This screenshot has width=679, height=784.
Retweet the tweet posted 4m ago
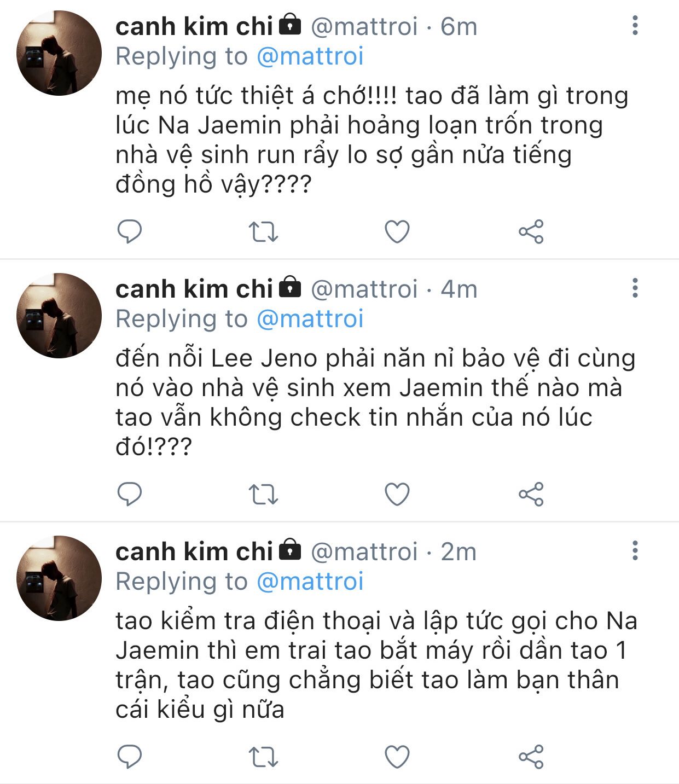point(264,495)
